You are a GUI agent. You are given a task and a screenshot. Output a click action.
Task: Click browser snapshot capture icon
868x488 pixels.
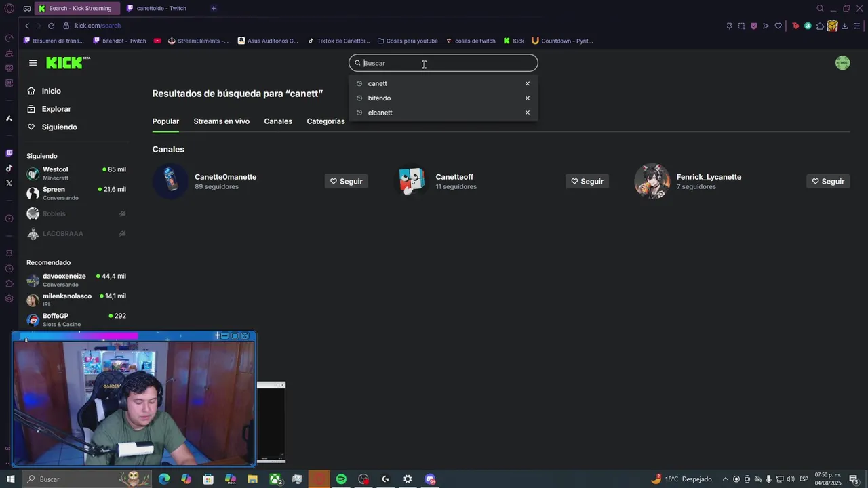[741, 26]
